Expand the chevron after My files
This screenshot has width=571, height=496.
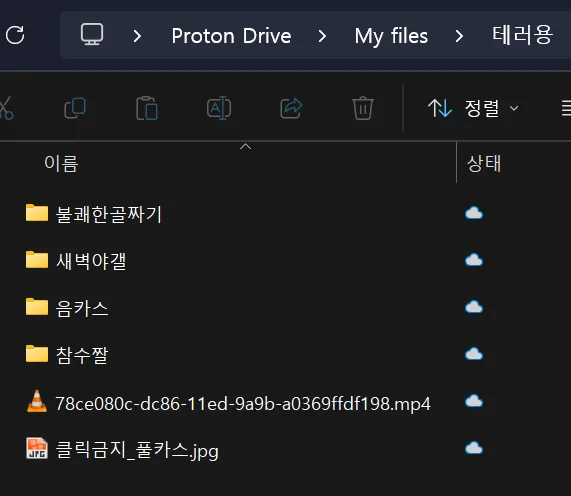[x=459, y=36]
